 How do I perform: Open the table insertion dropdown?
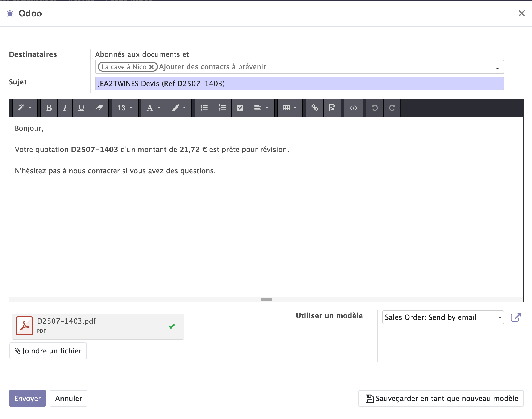click(290, 108)
